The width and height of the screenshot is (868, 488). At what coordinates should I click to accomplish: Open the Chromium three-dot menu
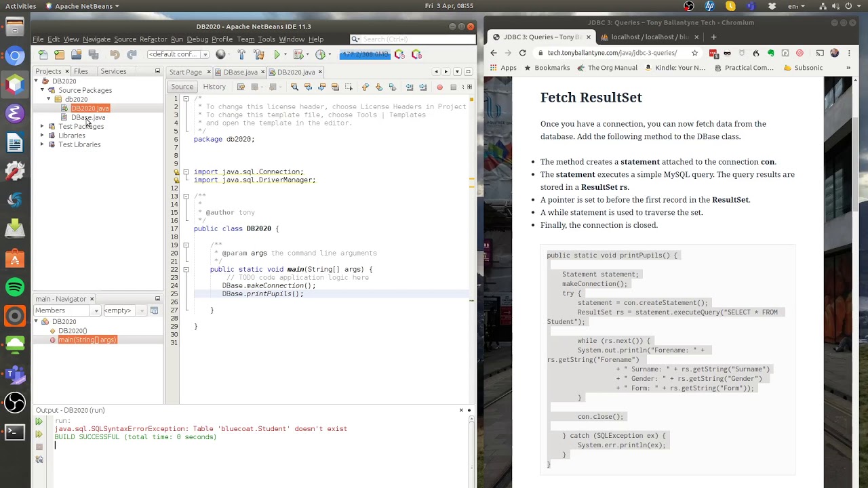click(x=848, y=53)
